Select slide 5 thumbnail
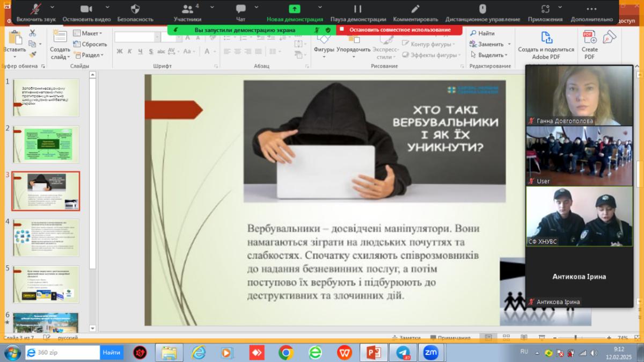 (x=46, y=284)
